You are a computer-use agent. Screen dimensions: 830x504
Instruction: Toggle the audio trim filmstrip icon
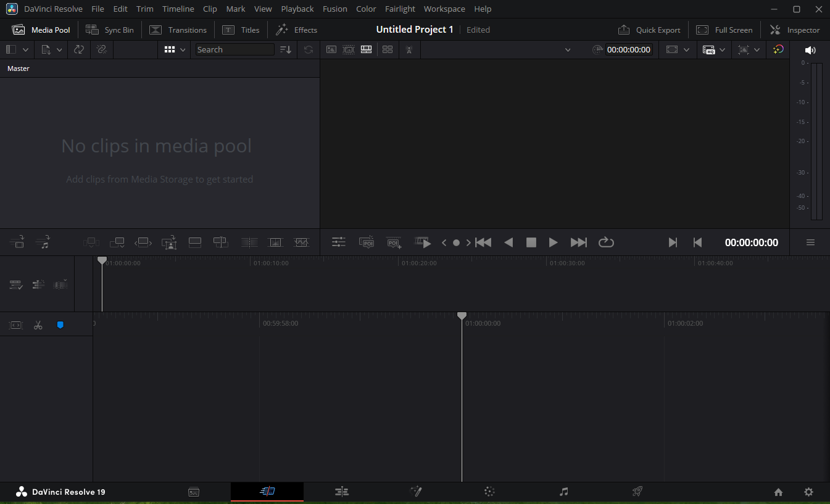pos(60,284)
